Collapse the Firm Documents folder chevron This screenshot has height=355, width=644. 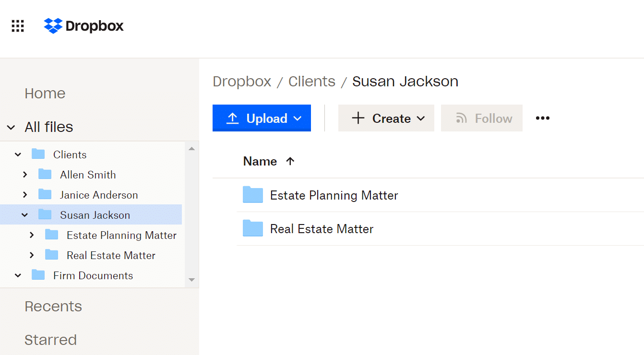pyautogui.click(x=18, y=275)
